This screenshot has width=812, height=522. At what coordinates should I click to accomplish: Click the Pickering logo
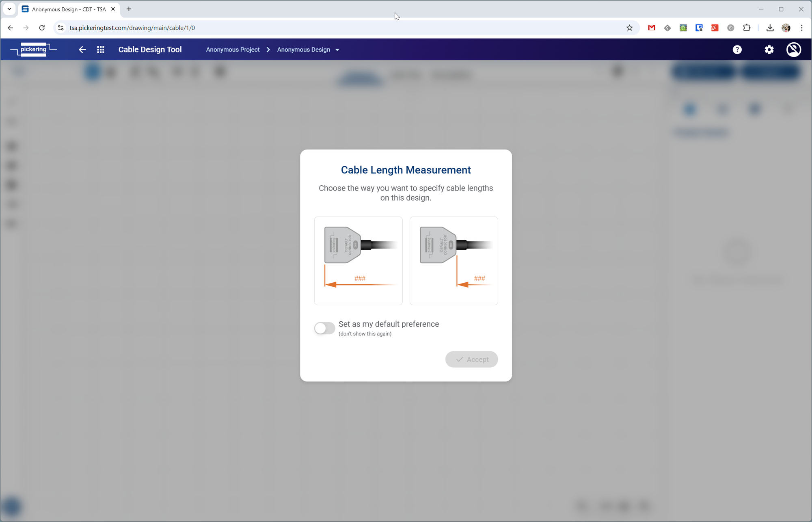[34, 50]
